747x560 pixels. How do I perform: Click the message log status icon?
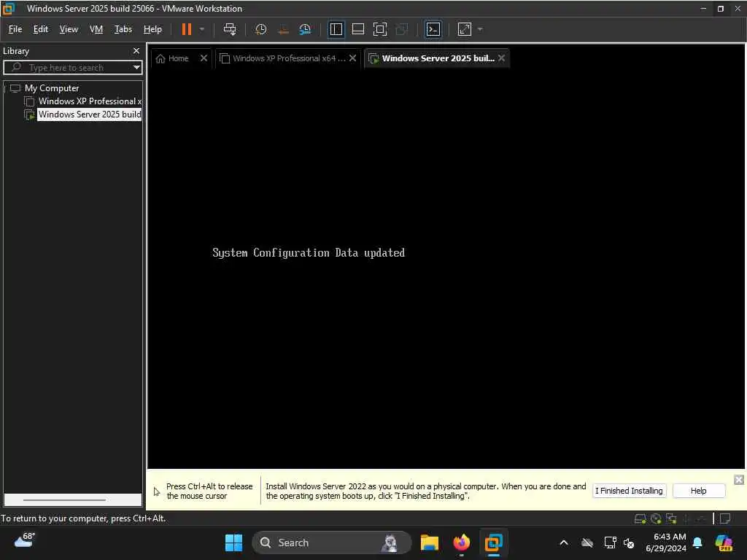click(725, 518)
